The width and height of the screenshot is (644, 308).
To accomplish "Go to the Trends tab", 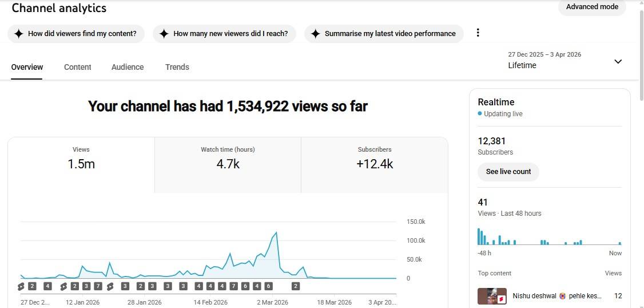I will tap(177, 67).
